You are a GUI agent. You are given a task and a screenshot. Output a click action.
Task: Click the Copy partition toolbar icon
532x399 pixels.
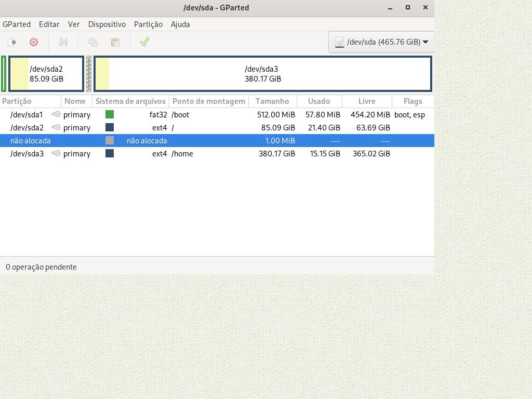[x=92, y=42]
